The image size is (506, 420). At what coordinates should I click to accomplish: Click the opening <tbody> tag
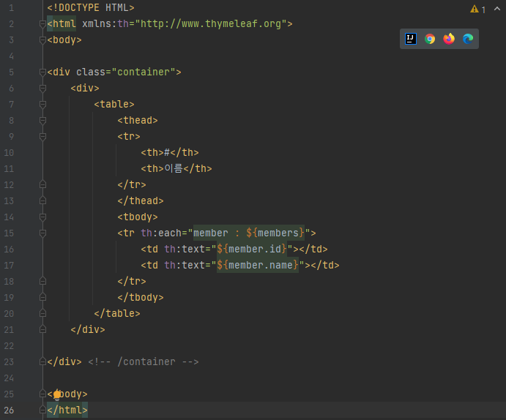(138, 217)
